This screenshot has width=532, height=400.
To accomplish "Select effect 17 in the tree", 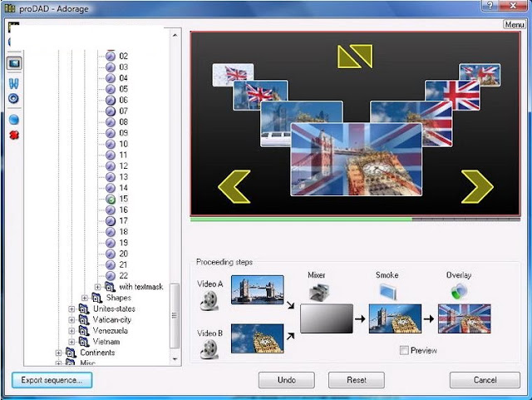I will (117, 220).
